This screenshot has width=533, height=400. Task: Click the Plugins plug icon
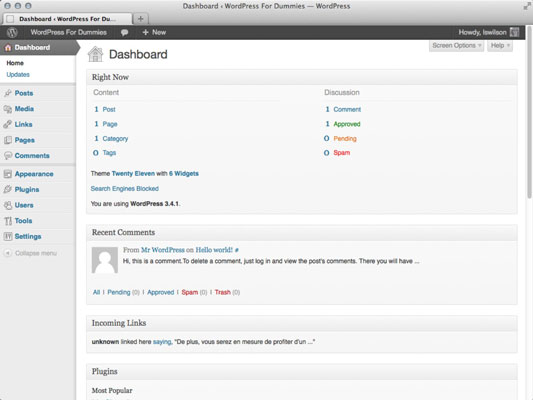click(x=8, y=190)
